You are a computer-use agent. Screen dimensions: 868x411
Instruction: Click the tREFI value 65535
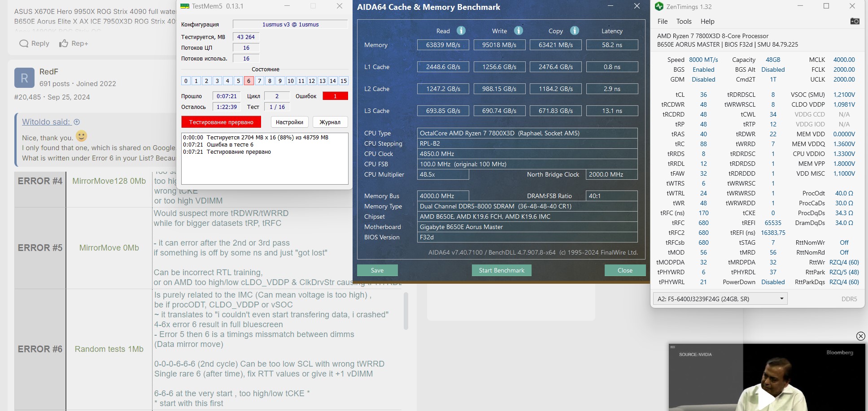coord(773,223)
